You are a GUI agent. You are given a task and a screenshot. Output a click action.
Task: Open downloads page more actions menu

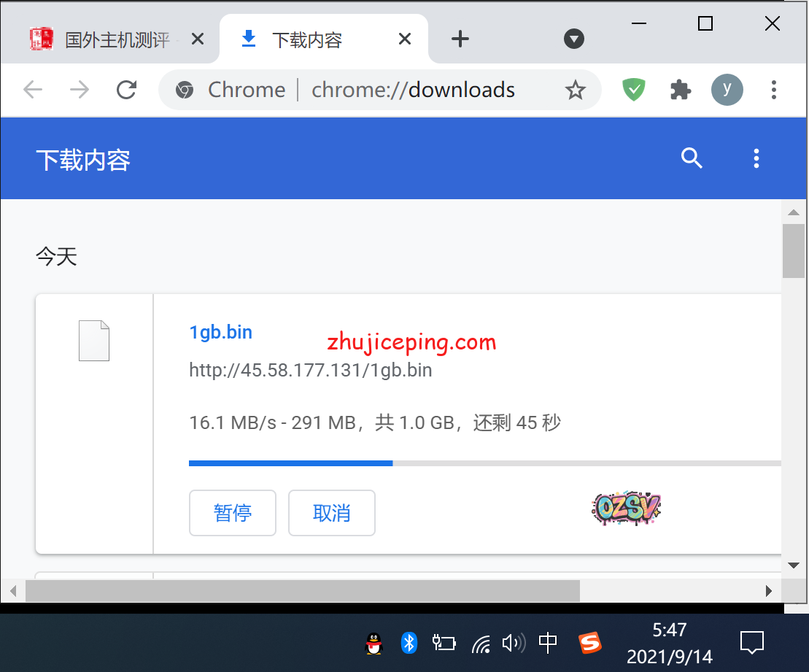(x=756, y=158)
